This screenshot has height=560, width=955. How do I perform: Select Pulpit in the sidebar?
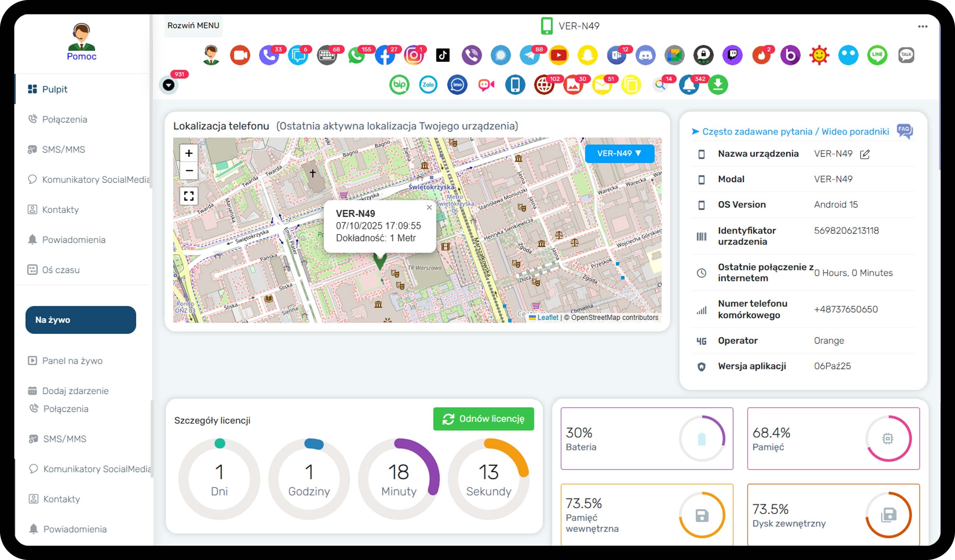(x=55, y=89)
